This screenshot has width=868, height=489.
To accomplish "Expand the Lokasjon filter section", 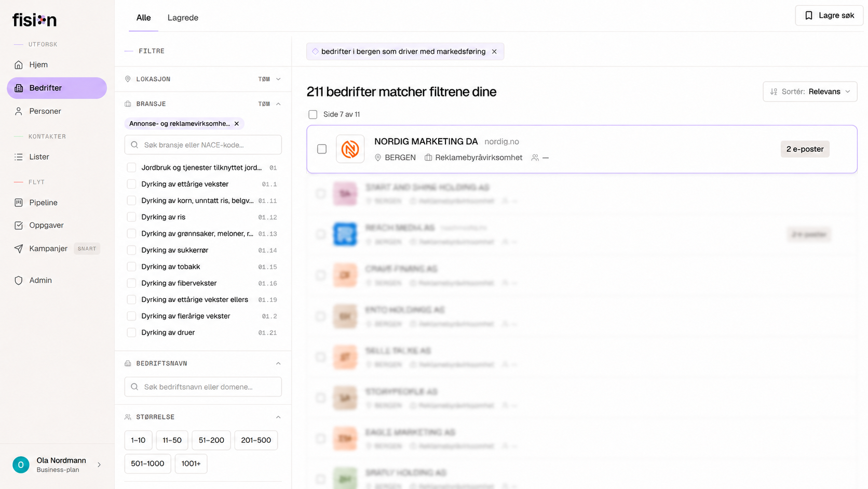I will pos(278,79).
